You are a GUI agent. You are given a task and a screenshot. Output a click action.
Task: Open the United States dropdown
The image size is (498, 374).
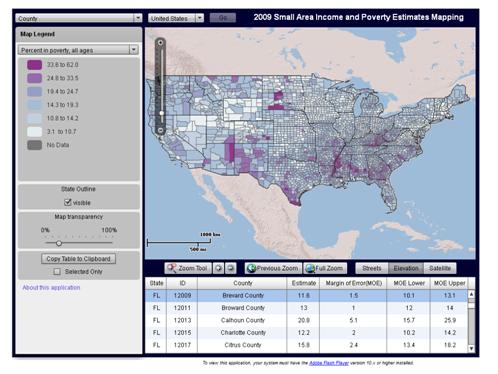[176, 18]
